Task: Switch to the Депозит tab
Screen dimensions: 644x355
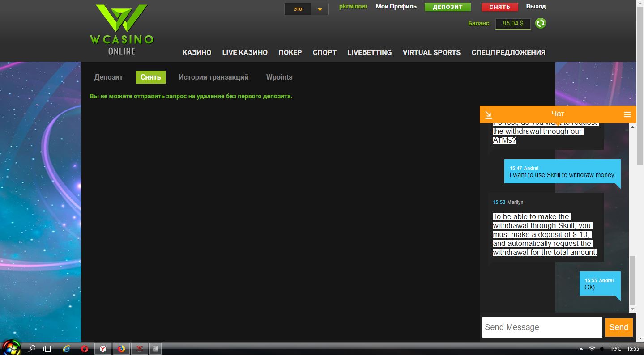Action: [108, 77]
